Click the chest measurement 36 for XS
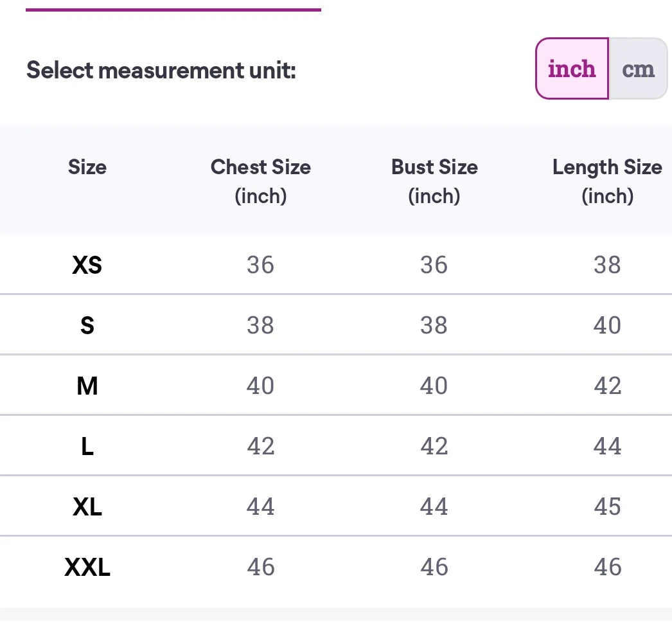The height and width of the screenshot is (644, 672). (260, 264)
